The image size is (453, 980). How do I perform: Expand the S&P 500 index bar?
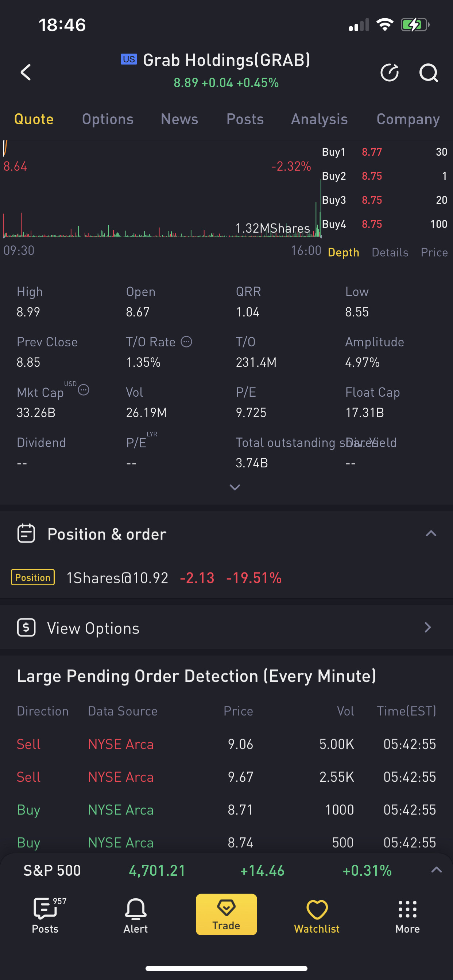click(x=436, y=870)
